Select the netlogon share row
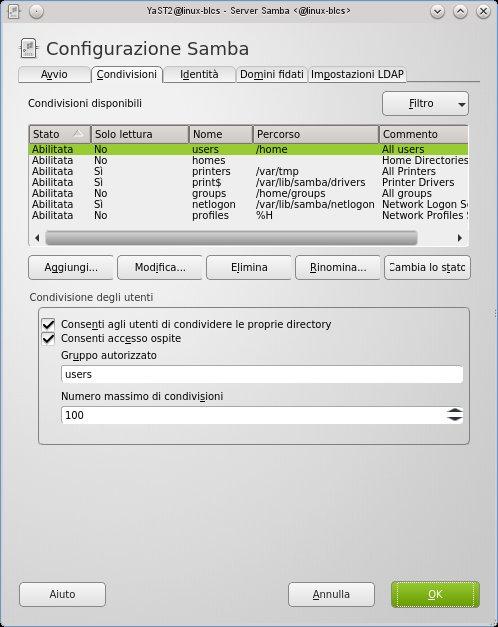The width and height of the screenshot is (498, 627). 248,204
